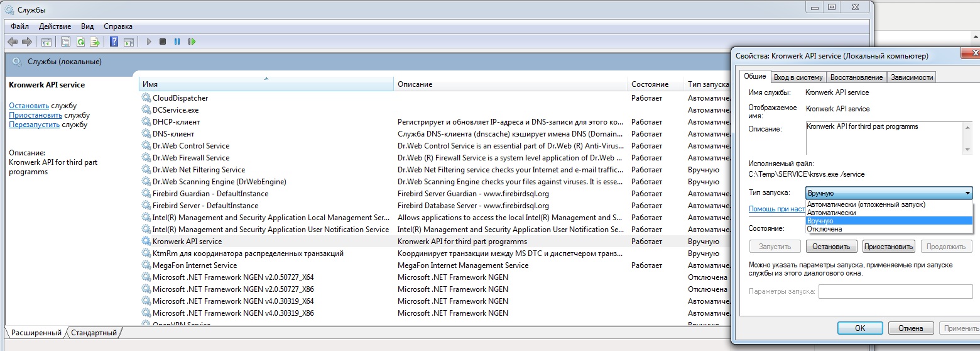Click the Службы window title icon
The image size is (980, 351).
coord(10,9)
